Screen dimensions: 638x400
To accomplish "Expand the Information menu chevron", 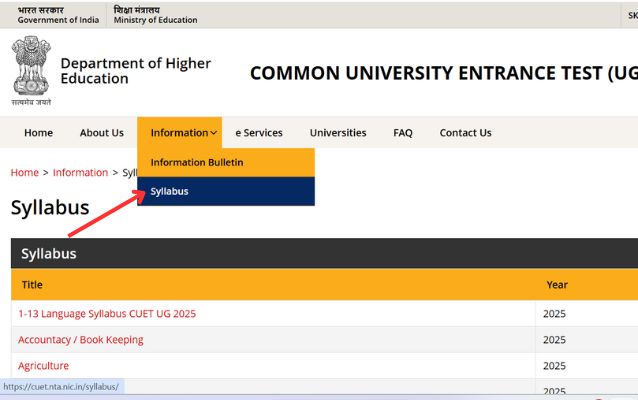I will tap(214, 133).
